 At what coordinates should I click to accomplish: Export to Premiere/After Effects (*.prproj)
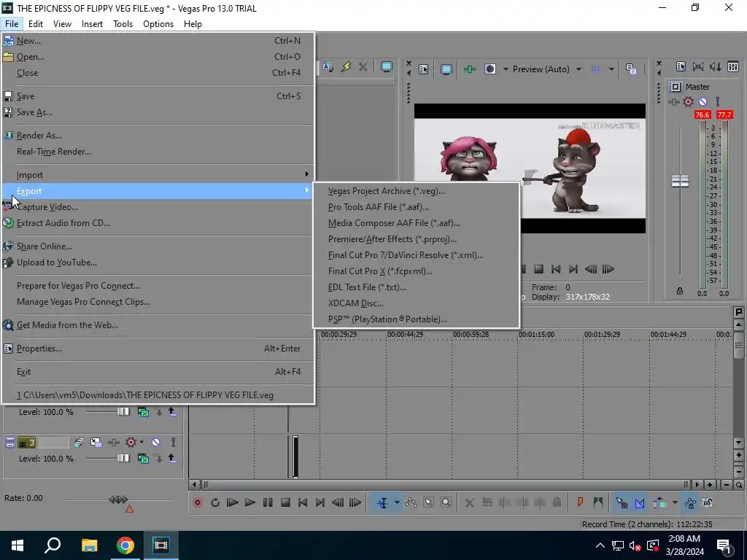392,239
